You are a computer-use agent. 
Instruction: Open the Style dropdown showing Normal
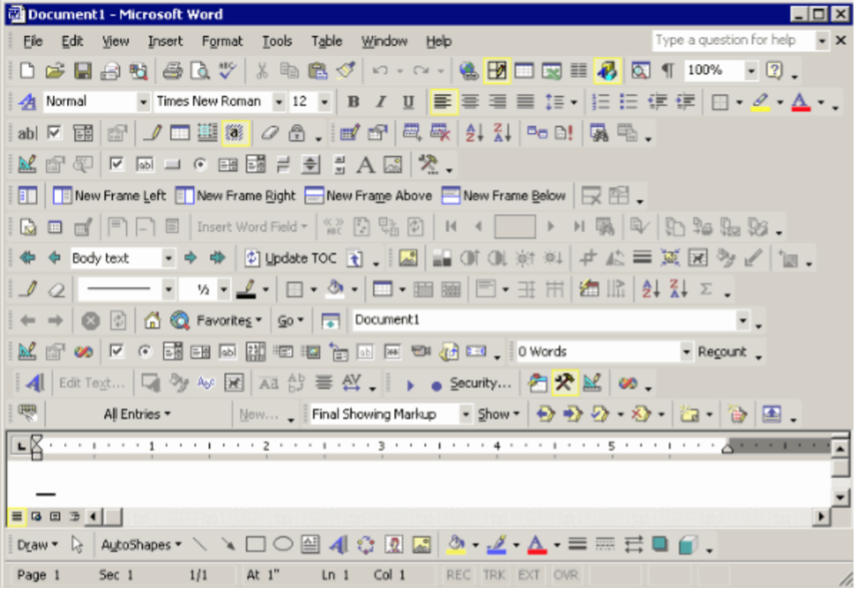click(143, 102)
